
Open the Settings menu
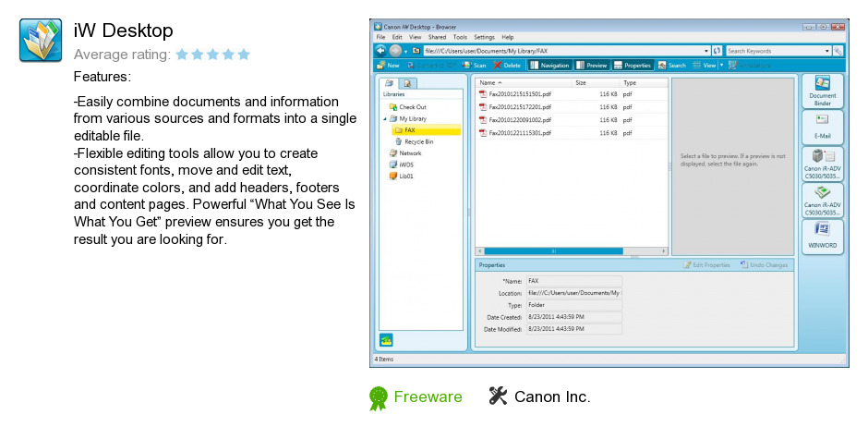[484, 37]
